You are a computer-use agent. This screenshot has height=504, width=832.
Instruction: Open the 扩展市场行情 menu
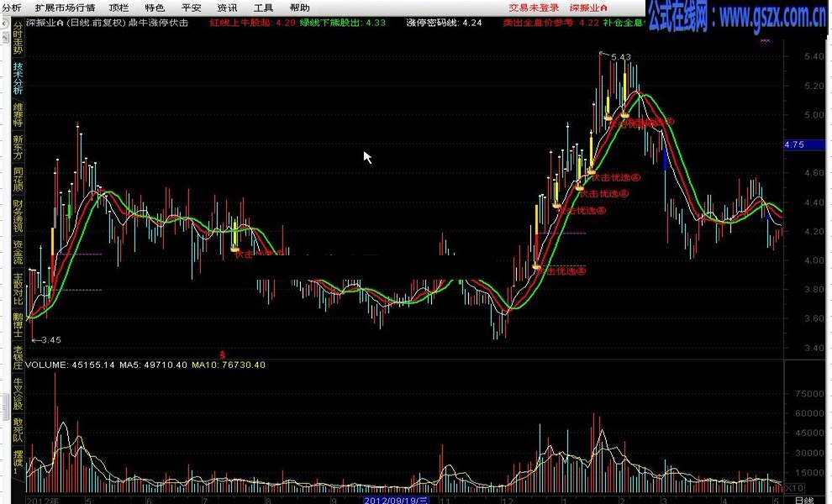[x=65, y=8]
